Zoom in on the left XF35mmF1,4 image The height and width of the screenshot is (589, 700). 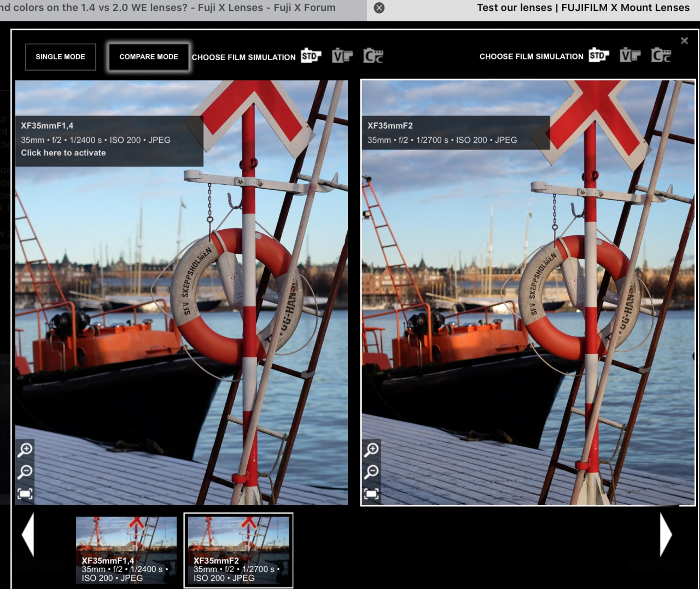pos(25,450)
